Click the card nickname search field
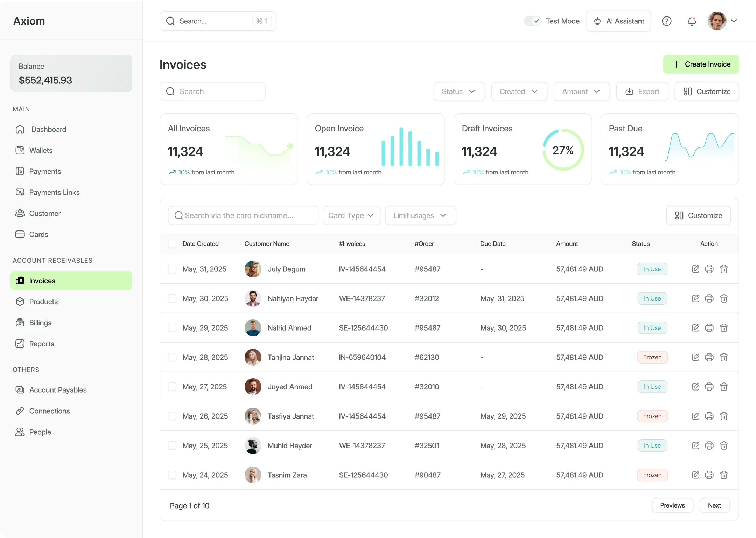Image resolution: width=756 pixels, height=538 pixels. [243, 215]
